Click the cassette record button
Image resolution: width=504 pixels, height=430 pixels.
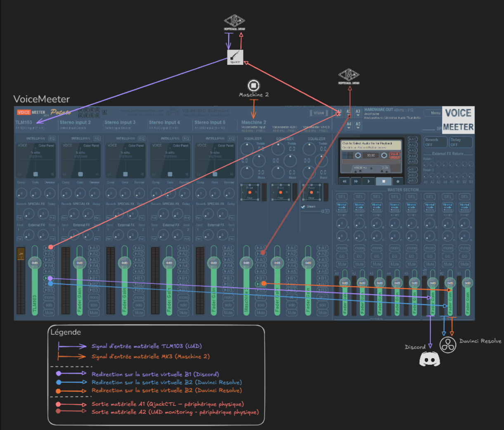coord(398,181)
